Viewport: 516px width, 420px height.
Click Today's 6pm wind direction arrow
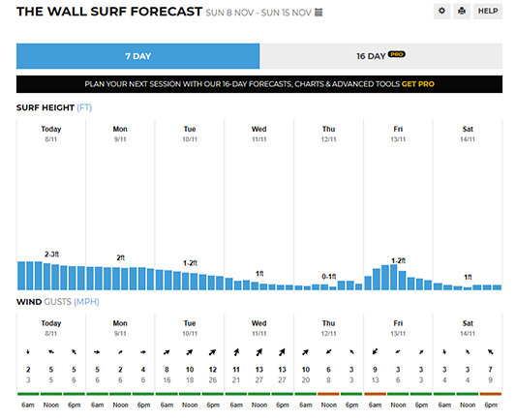point(74,352)
